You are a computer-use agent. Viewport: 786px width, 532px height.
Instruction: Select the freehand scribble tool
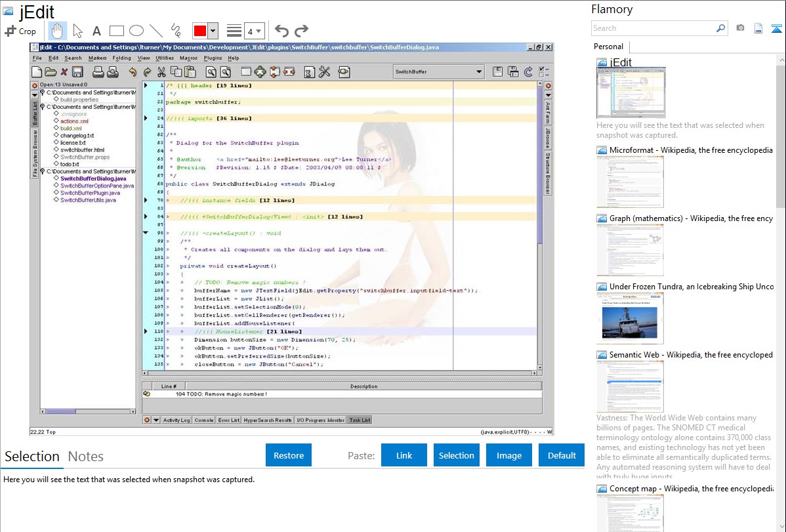click(x=176, y=31)
